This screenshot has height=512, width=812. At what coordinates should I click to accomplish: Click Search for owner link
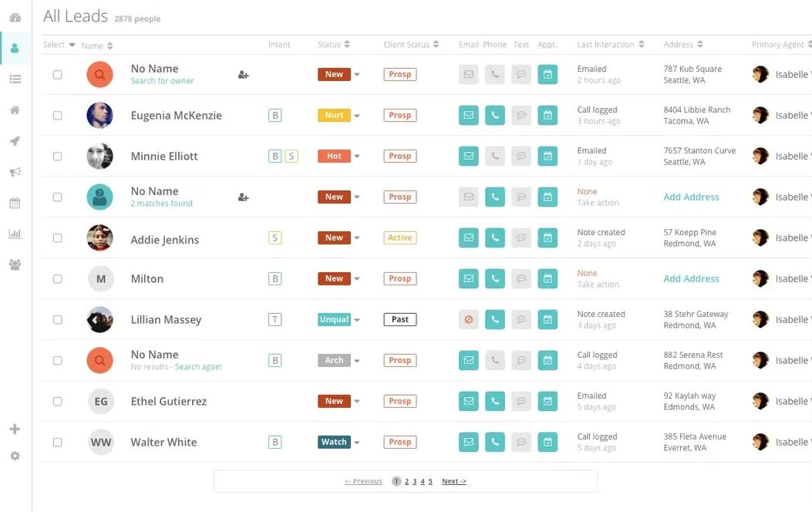tap(162, 81)
